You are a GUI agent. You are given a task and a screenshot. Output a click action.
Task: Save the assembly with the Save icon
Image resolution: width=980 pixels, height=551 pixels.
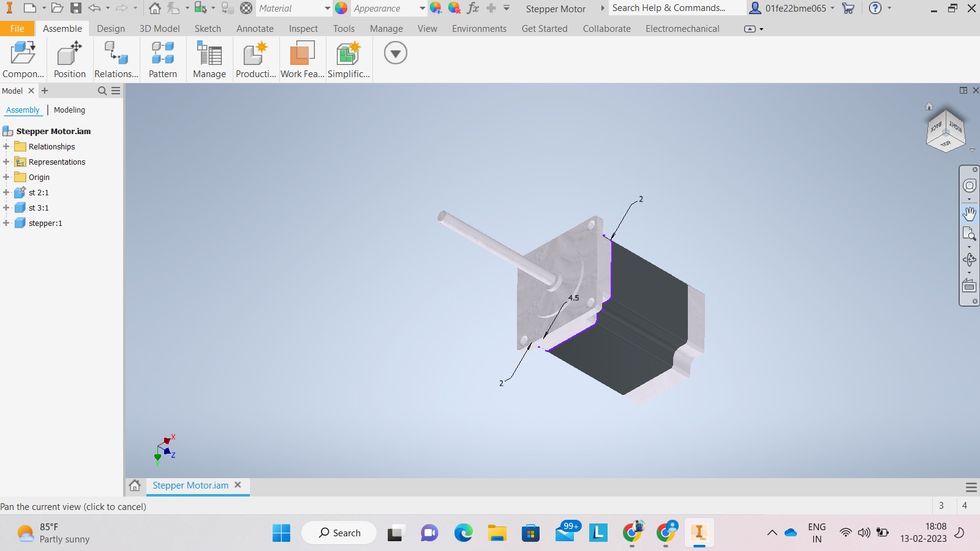pyautogui.click(x=76, y=8)
